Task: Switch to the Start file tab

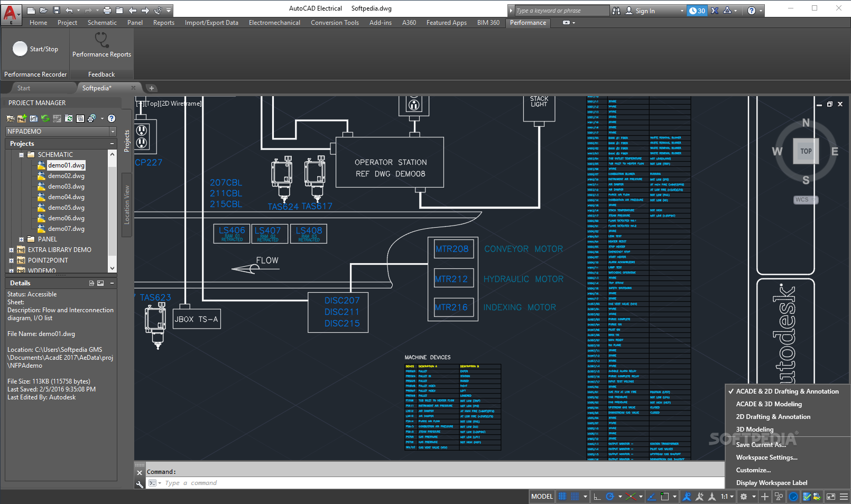Action: coord(24,88)
